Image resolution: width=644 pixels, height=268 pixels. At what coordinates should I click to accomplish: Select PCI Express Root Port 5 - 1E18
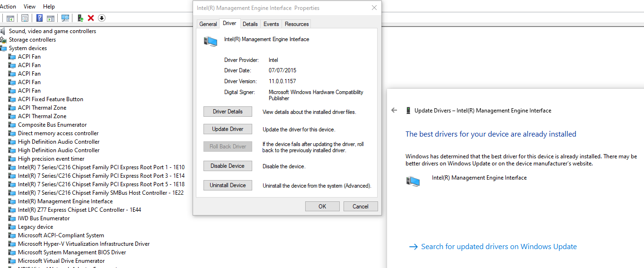coord(101,184)
